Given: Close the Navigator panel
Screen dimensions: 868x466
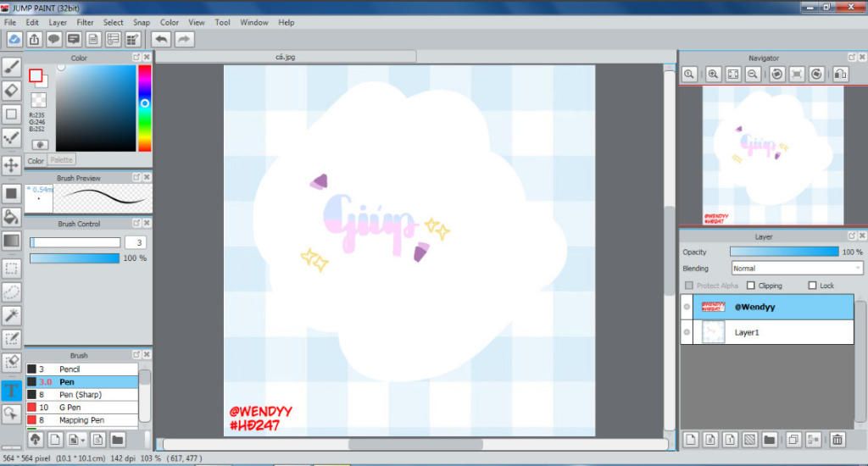Looking at the screenshot, I should click(x=862, y=58).
